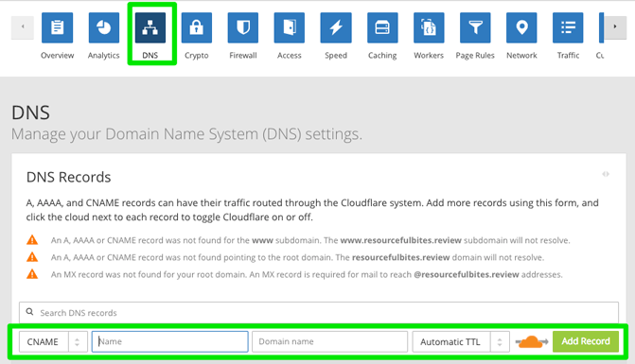Open the Network location pin icon
Viewport: 635px width, 364px height.
tap(521, 27)
